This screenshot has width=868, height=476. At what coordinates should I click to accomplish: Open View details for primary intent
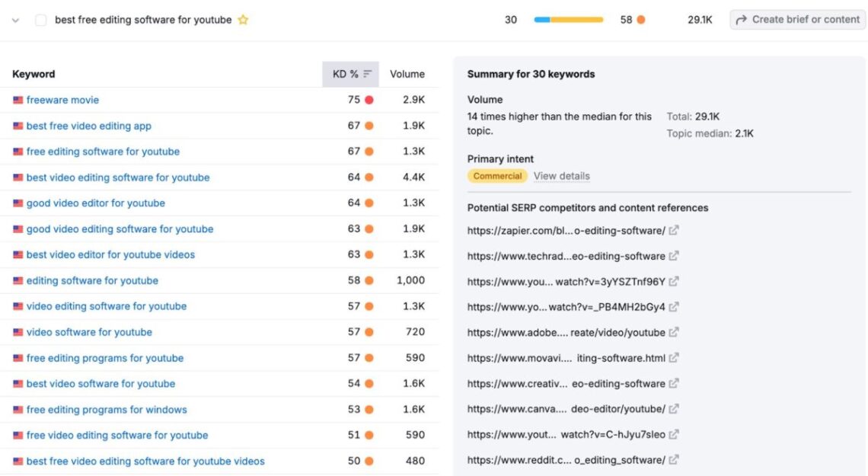(561, 176)
